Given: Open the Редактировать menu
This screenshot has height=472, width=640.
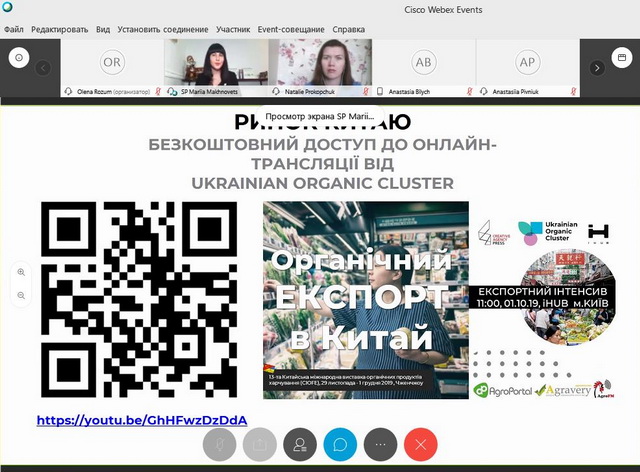Looking at the screenshot, I should point(60,29).
